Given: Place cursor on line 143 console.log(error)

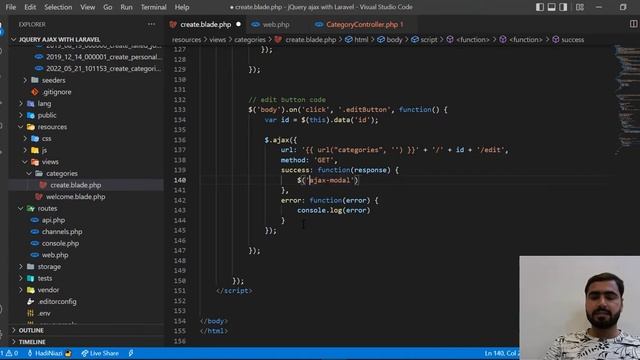Looking at the screenshot, I should point(333,210).
